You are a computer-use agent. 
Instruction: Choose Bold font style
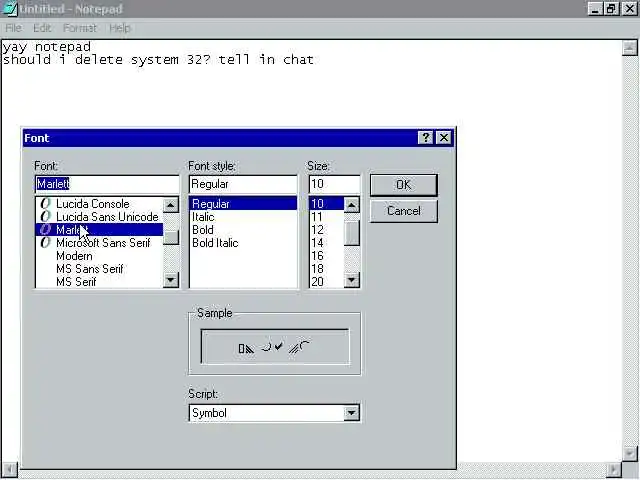click(x=243, y=229)
